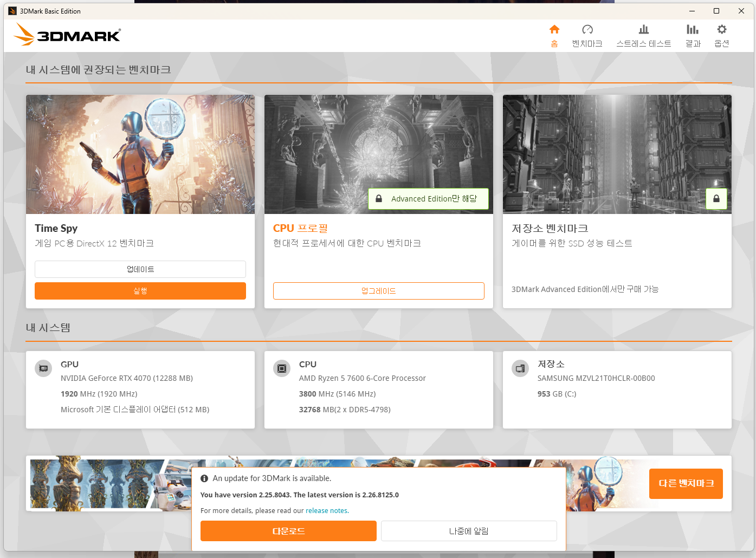Viewport: 756px width, 558px height.
Task: Click the Time Spy title text
Action: coord(56,229)
